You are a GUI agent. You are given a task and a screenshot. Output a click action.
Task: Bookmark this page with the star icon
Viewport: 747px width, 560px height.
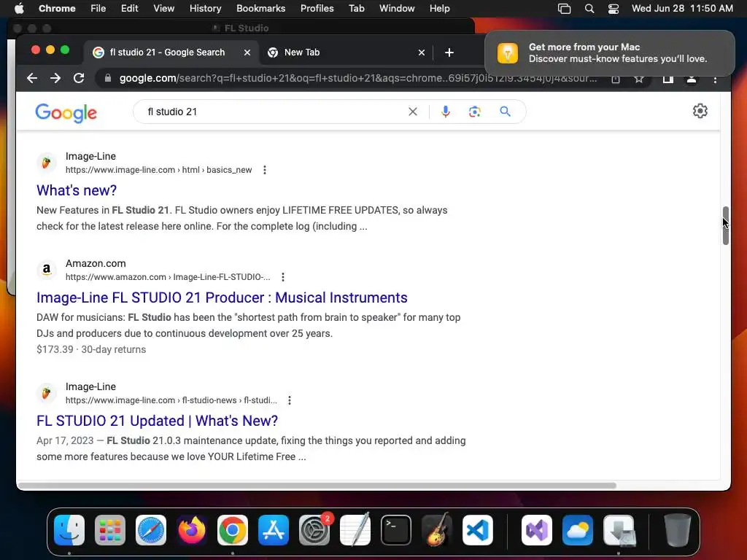(x=639, y=79)
